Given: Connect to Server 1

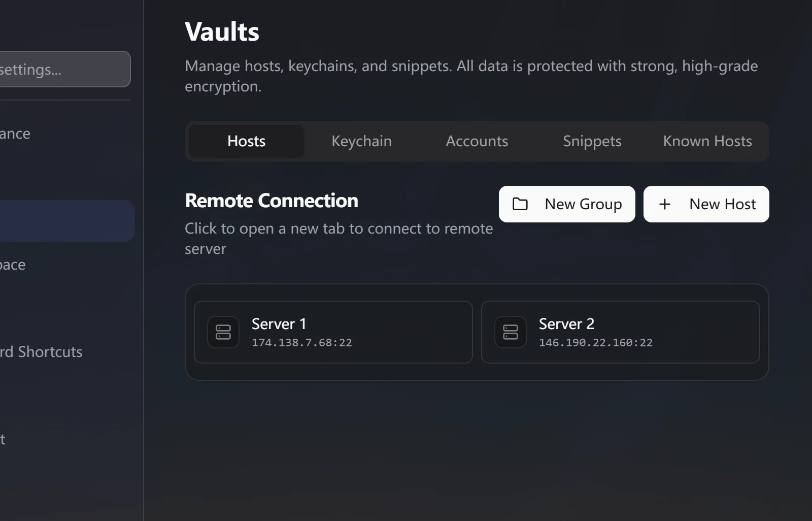Looking at the screenshot, I should click(x=332, y=332).
